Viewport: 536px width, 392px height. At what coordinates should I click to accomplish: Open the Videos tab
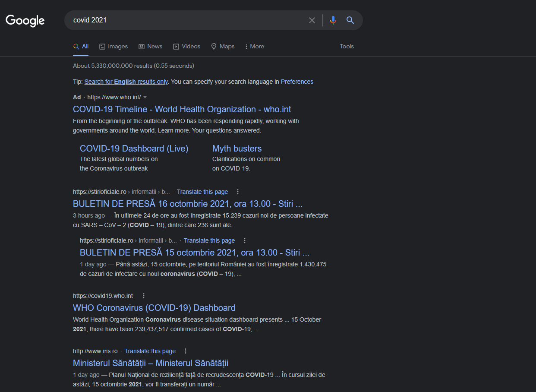pos(186,47)
